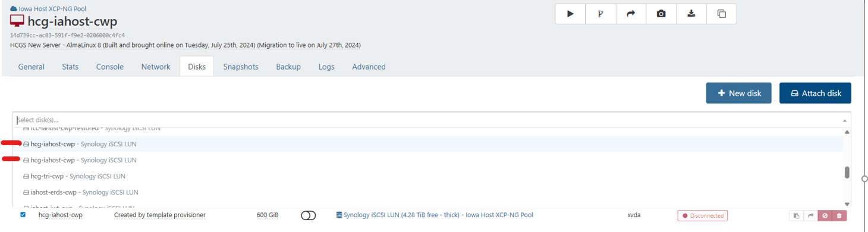Open the Network tab
The image size is (868, 232).
pos(156,67)
